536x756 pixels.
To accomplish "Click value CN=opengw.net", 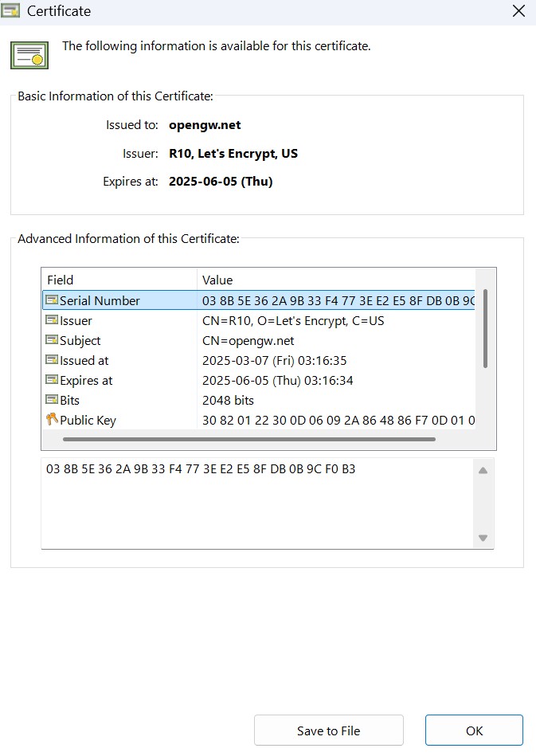I will (248, 341).
